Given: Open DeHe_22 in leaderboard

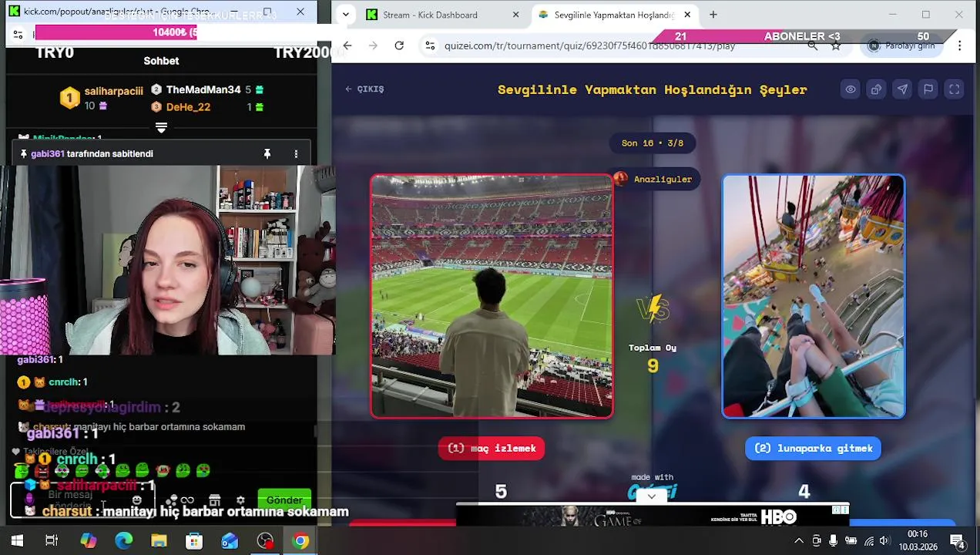Looking at the screenshot, I should click(x=188, y=107).
